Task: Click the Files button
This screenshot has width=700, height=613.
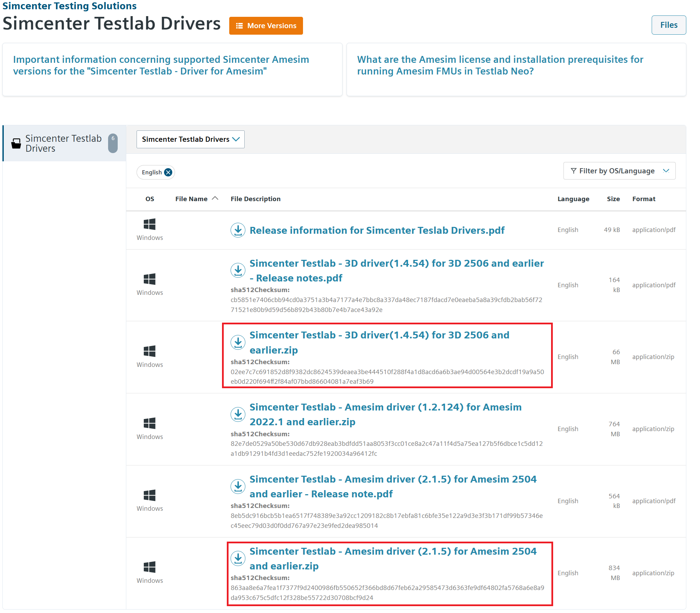Action: click(668, 25)
